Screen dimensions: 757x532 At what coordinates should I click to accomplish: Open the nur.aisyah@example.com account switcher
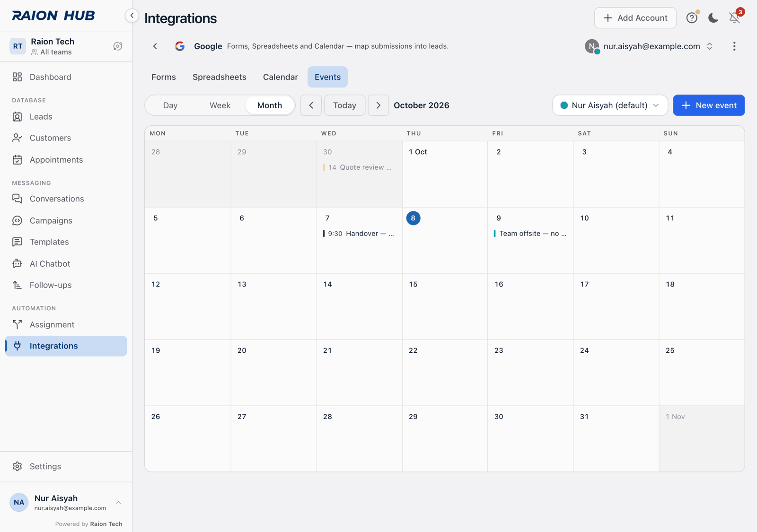pos(649,46)
